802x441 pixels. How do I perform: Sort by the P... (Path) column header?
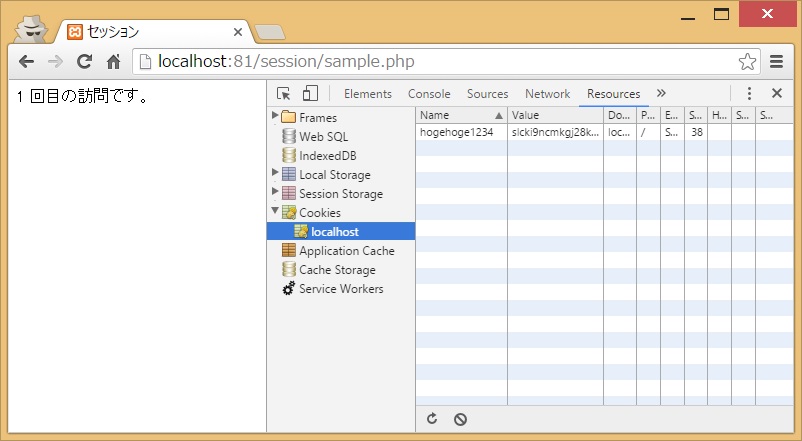click(x=649, y=115)
